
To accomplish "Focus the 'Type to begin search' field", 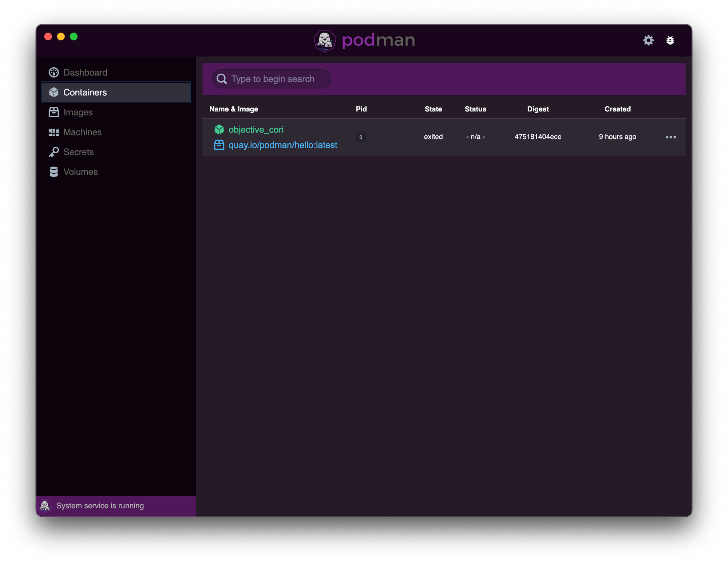I will [272, 79].
